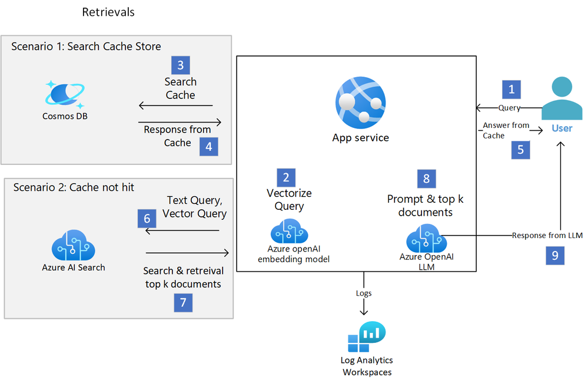Select 'Scenario 1: Search Cache Store' heading
The height and width of the screenshot is (383, 588).
pyautogui.click(x=86, y=46)
